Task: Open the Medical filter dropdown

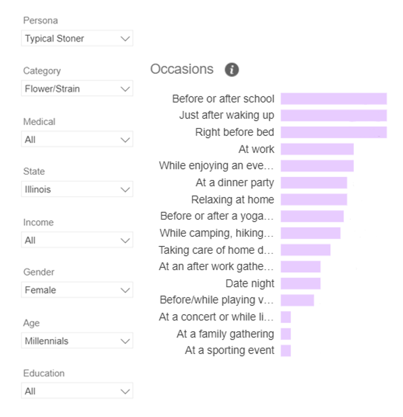Action: pyautogui.click(x=77, y=139)
